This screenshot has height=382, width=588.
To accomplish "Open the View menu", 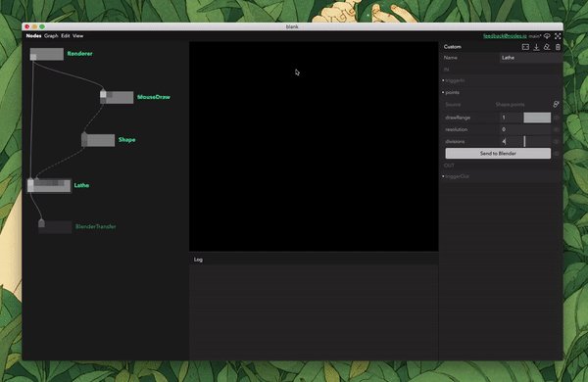I will tap(77, 36).
